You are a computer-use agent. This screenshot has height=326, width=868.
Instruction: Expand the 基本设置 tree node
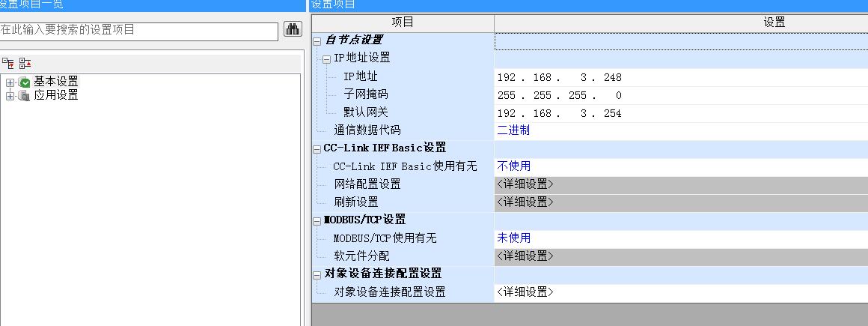coord(10,82)
